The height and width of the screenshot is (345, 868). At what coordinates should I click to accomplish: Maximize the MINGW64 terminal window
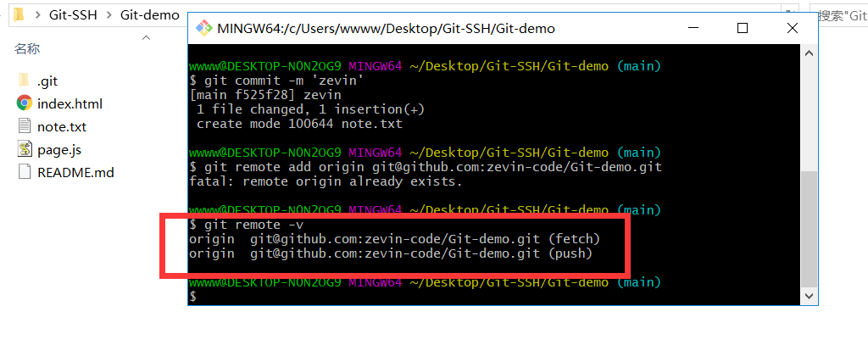point(743,28)
